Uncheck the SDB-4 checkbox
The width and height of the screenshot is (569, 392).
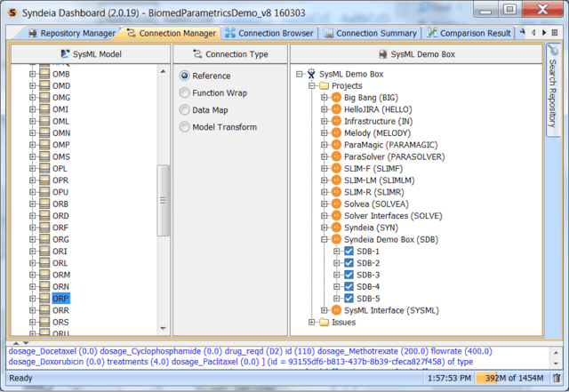(349, 287)
